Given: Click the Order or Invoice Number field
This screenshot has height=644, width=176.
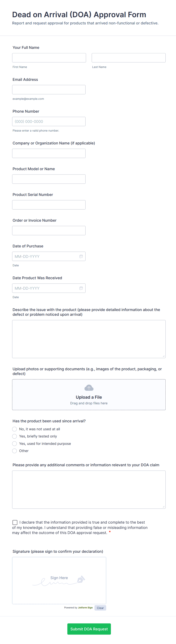Looking at the screenshot, I should (49, 231).
